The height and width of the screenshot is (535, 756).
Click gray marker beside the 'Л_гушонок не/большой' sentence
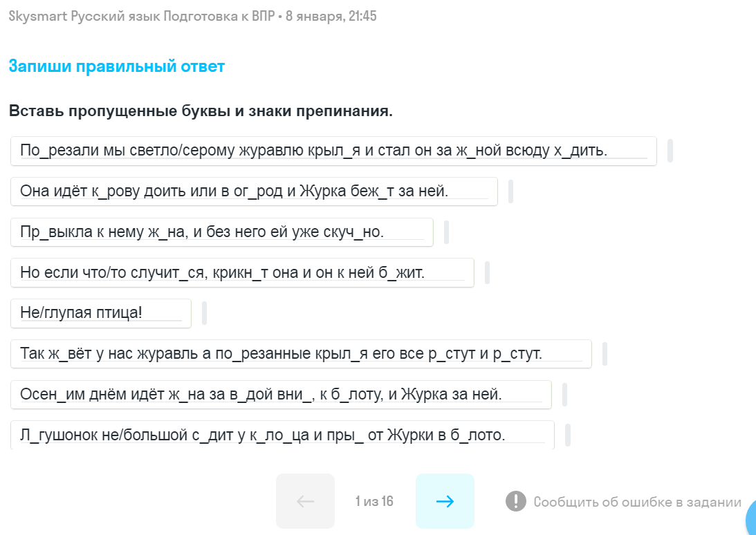click(568, 435)
